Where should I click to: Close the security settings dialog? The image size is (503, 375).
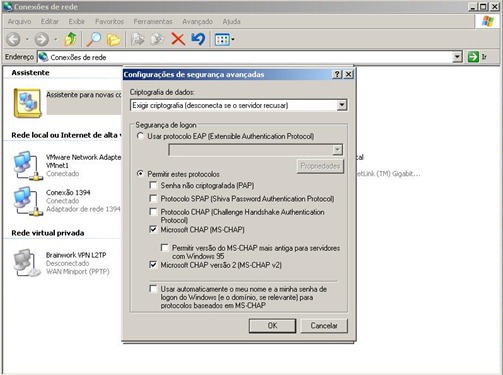tap(348, 74)
